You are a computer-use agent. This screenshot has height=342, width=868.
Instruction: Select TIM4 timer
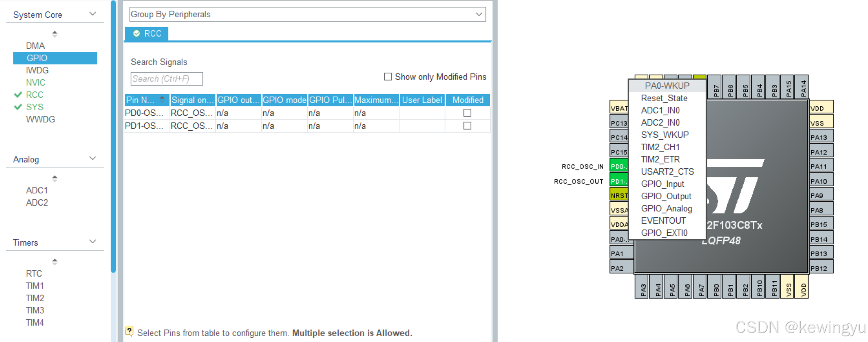click(x=35, y=323)
